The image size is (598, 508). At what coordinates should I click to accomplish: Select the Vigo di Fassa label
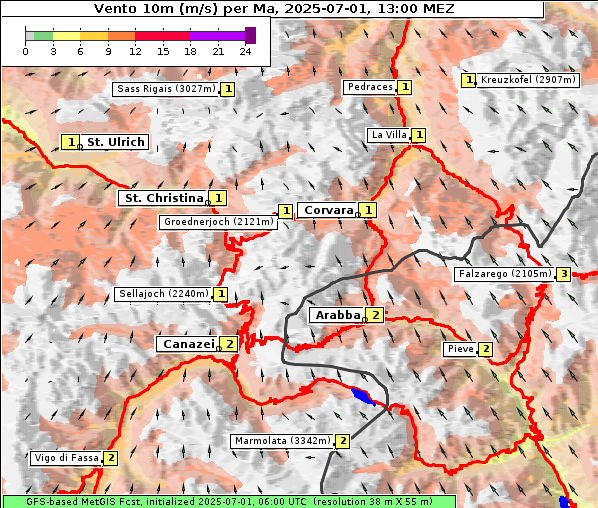(x=66, y=458)
